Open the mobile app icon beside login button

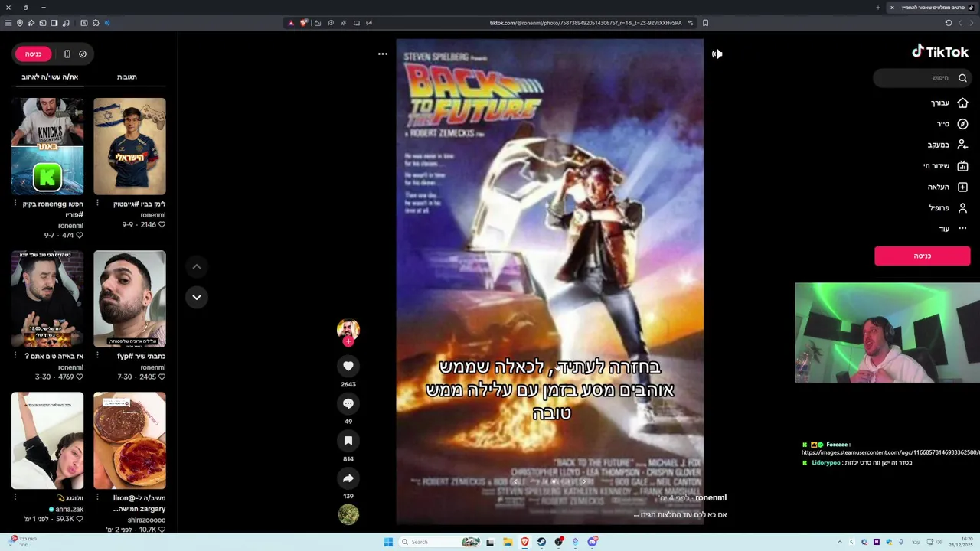[x=67, y=54]
